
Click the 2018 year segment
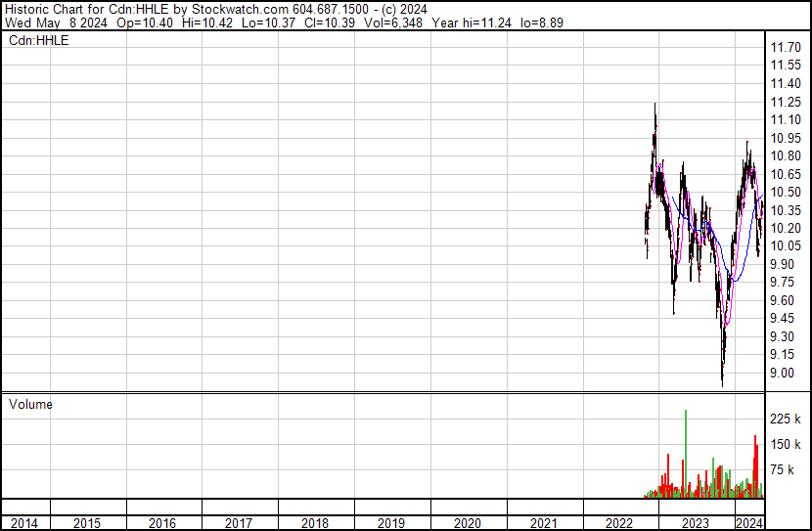(316, 523)
